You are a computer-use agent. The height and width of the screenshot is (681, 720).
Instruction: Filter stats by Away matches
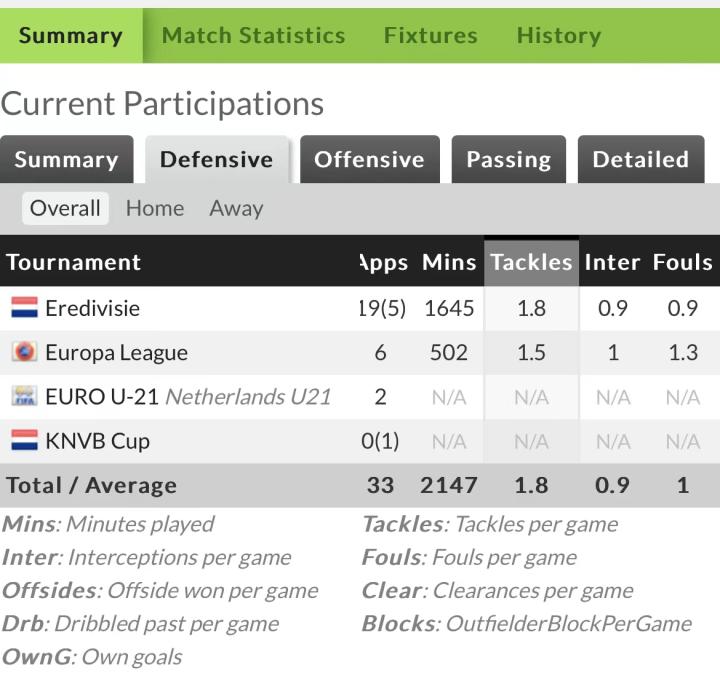[236, 208]
